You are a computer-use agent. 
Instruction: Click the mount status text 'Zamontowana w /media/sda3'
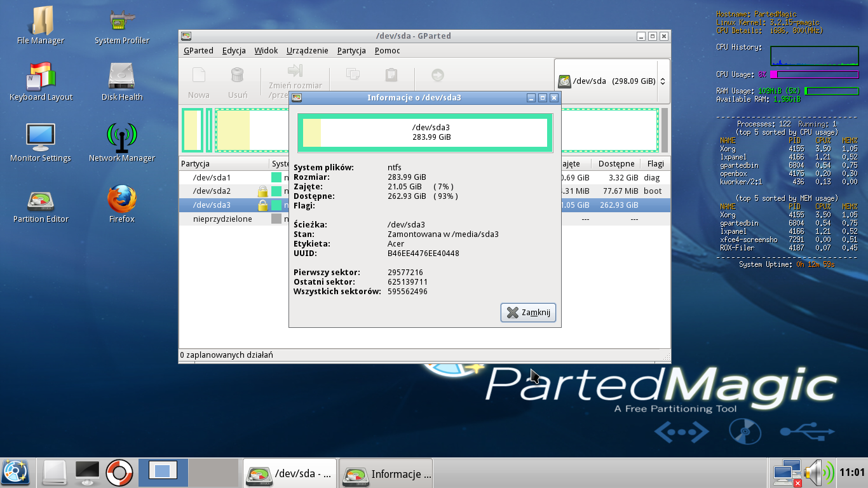[x=443, y=234]
